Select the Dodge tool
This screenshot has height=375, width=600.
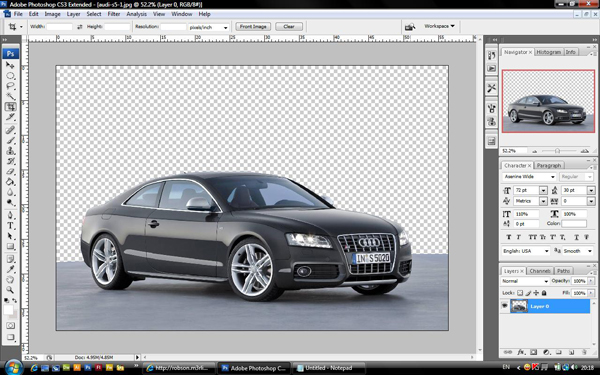pos(10,202)
